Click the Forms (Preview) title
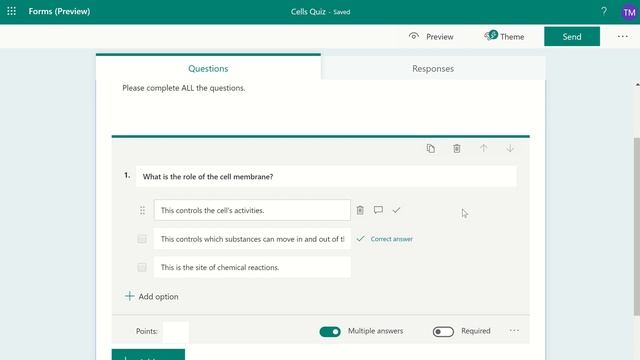 pyautogui.click(x=59, y=11)
